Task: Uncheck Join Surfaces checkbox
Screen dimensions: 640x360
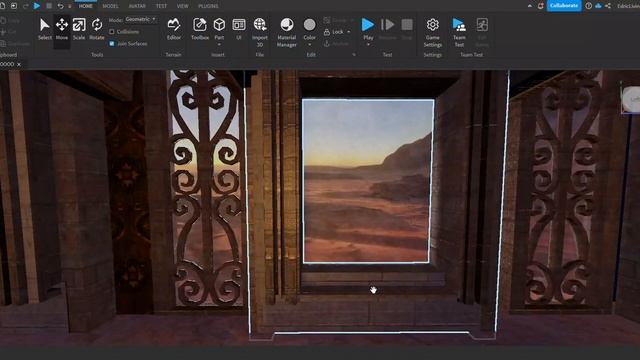Action: (112, 43)
